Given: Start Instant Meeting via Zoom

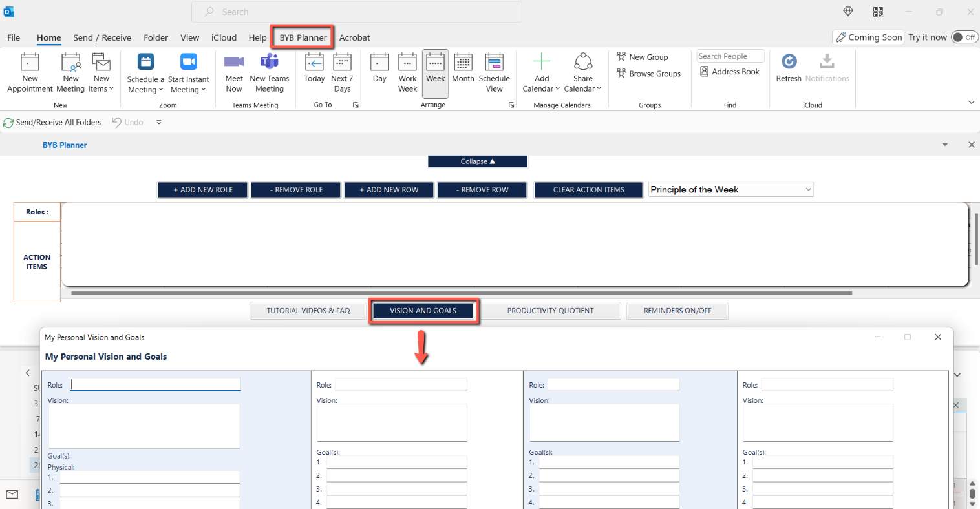Looking at the screenshot, I should pos(188,73).
